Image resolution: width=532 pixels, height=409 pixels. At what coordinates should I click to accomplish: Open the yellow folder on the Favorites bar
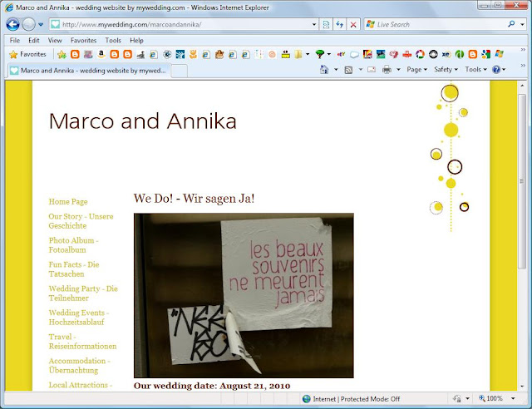[298, 54]
